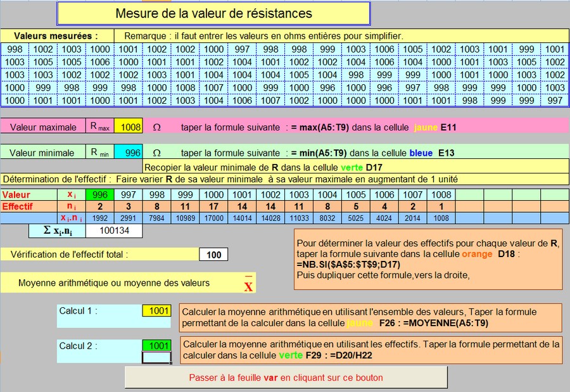
Task: Click the xi cell with value 1008
Action: (x=441, y=195)
